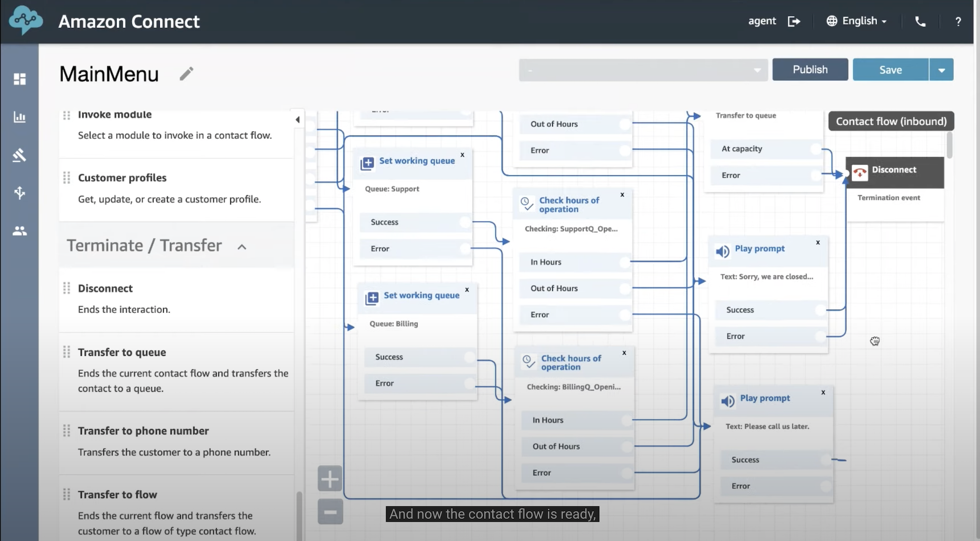The width and height of the screenshot is (980, 541).
Task: Click In Hours output of SupportQ check
Action: (x=575, y=262)
